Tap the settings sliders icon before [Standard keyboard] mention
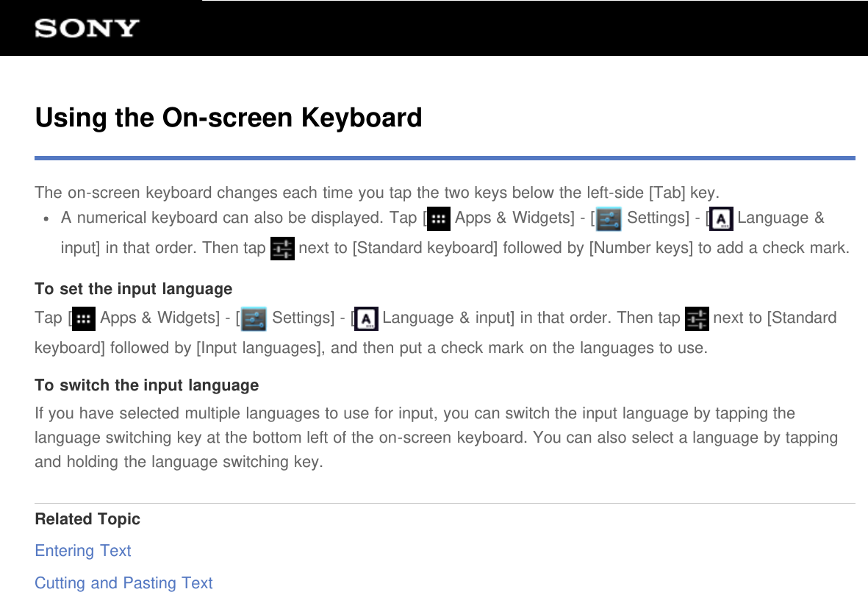The width and height of the screenshot is (868, 592). [697, 318]
